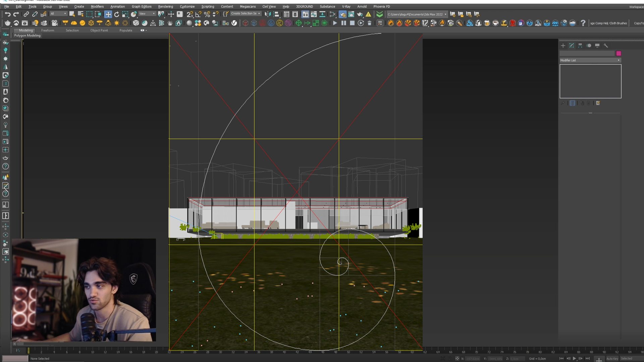Select the Rotate tool icon
Screen dimensions: 644x362
(x=116, y=14)
